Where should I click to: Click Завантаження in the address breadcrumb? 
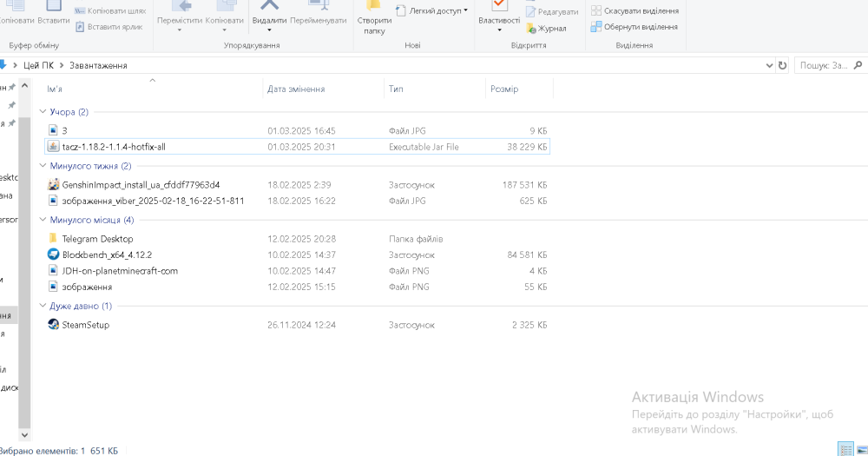98,65
